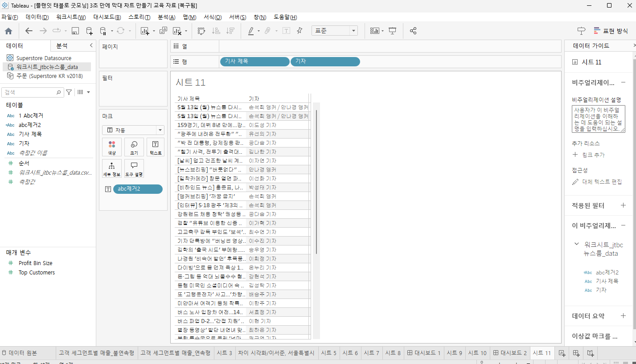Screen dimensions: 636x364
Task: Click the Detail button on Marks card
Action: pyautogui.click(x=112, y=168)
